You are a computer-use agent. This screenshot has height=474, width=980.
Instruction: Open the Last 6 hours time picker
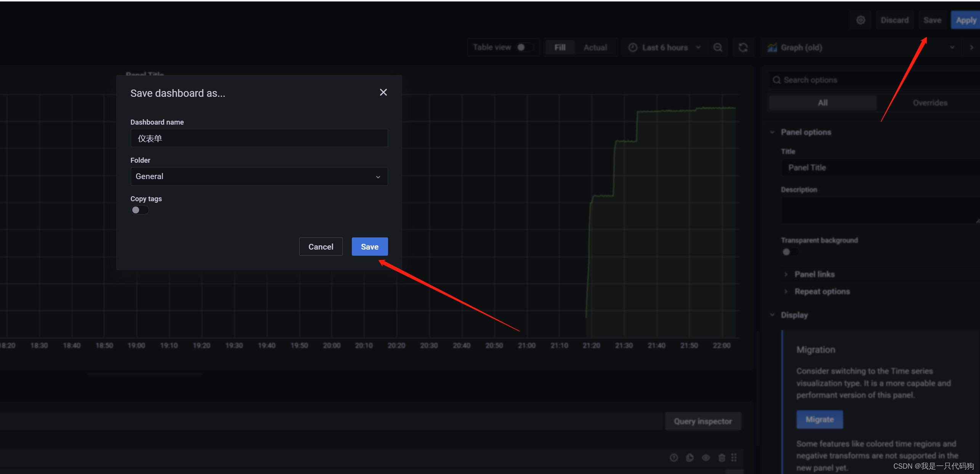pyautogui.click(x=664, y=48)
